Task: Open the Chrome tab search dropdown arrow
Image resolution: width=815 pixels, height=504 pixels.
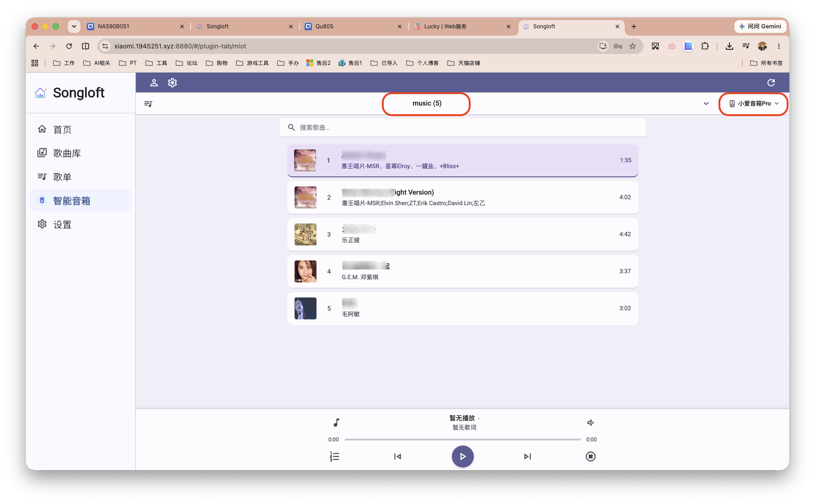Action: [x=74, y=27]
